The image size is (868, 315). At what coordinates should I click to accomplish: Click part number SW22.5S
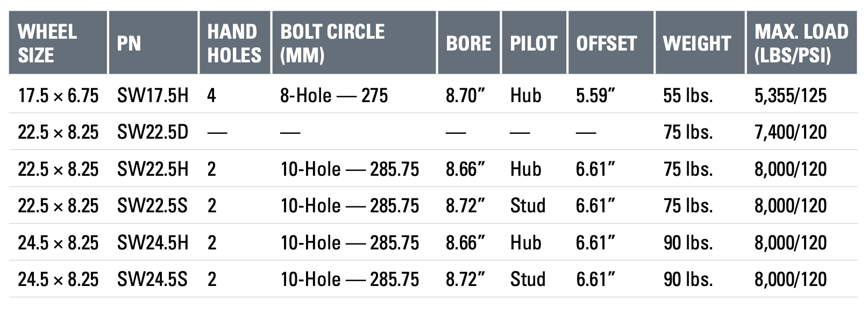pyautogui.click(x=152, y=206)
